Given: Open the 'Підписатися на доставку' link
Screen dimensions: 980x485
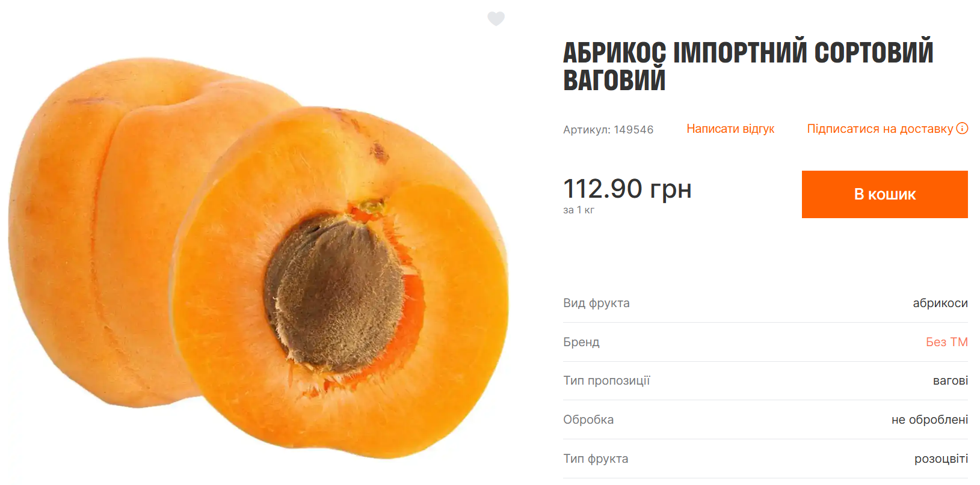Looking at the screenshot, I should click(880, 129).
